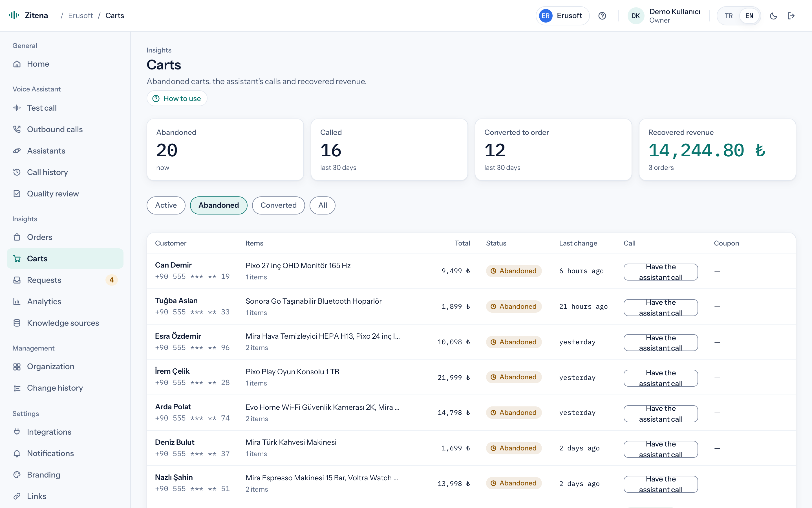Image resolution: width=812 pixels, height=508 pixels.
Task: Click the Carts sidebar item
Action: [65, 259]
